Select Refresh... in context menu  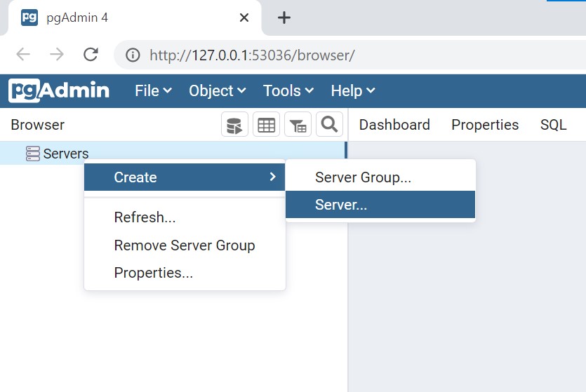coord(145,217)
